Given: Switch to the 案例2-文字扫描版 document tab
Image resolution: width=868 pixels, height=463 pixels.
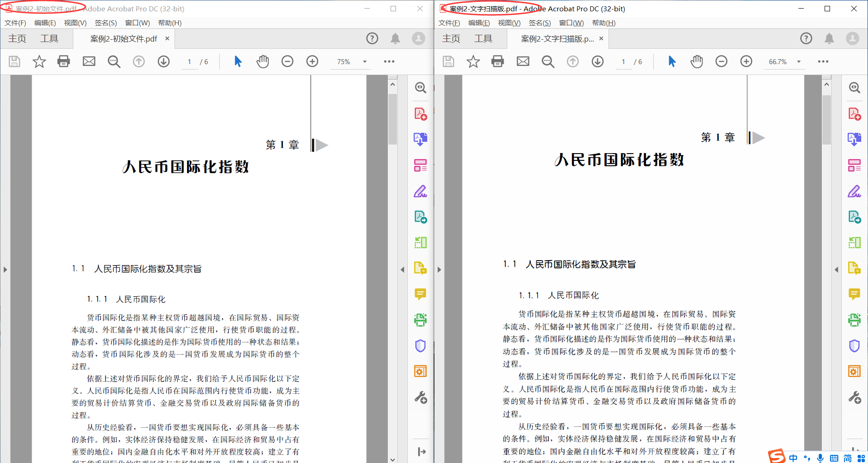Looking at the screenshot, I should click(561, 39).
